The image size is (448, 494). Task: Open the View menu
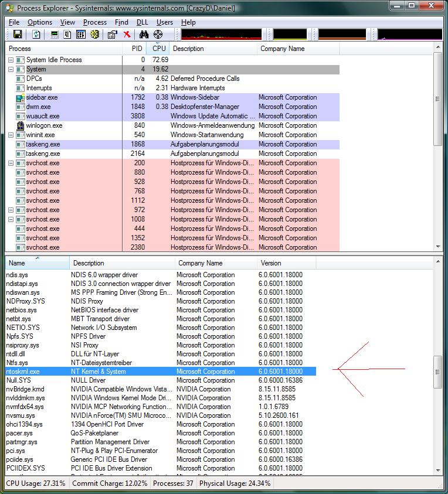pyautogui.click(x=67, y=22)
